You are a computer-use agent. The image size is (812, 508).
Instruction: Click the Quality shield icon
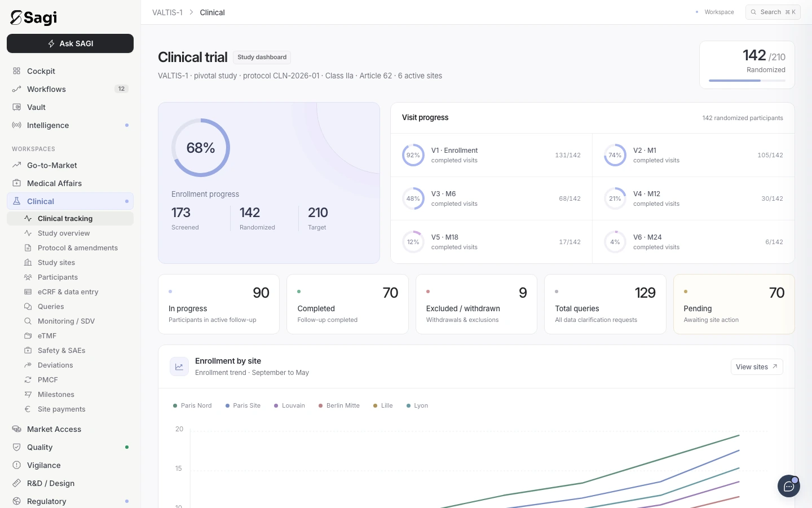(17, 447)
